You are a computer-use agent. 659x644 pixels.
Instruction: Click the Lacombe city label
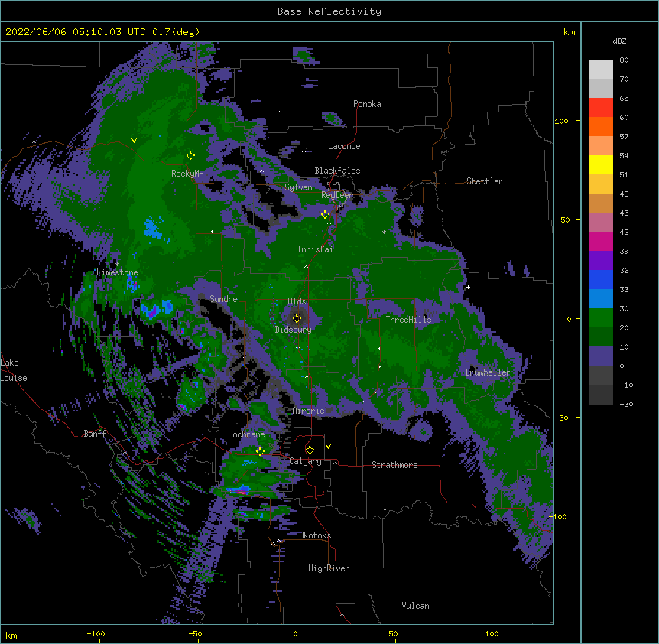click(x=344, y=146)
